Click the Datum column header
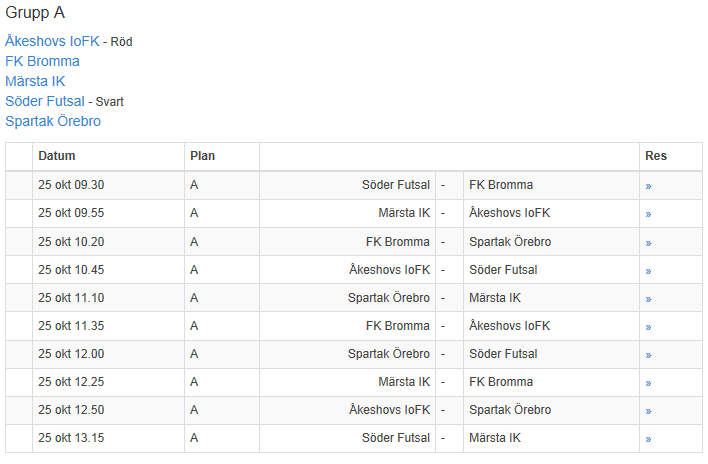708x464 pixels. click(57, 156)
